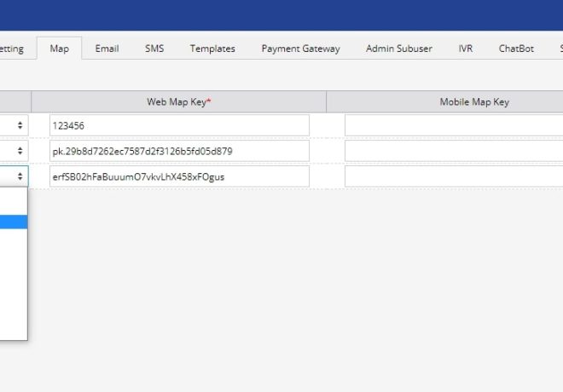Click the Web Map Key field containing 123456

(179, 125)
